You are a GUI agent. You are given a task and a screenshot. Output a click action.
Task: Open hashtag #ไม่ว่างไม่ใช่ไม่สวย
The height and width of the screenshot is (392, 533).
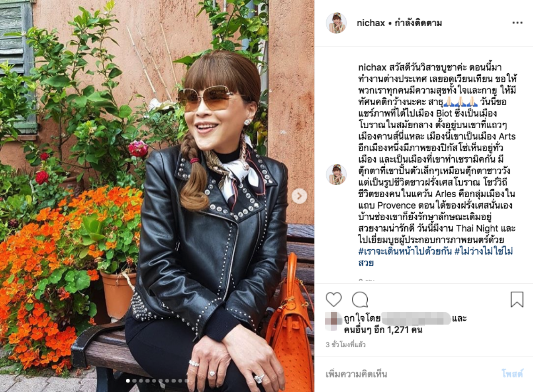pos(436,257)
